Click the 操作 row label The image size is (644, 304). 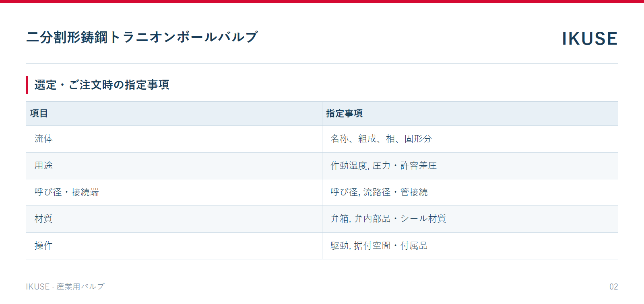pos(43,246)
